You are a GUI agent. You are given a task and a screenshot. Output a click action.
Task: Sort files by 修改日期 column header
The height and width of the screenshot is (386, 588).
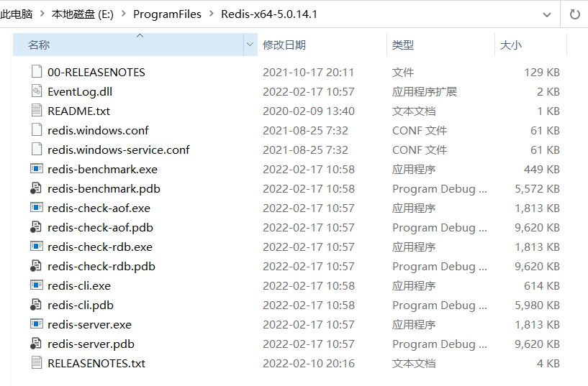[284, 45]
